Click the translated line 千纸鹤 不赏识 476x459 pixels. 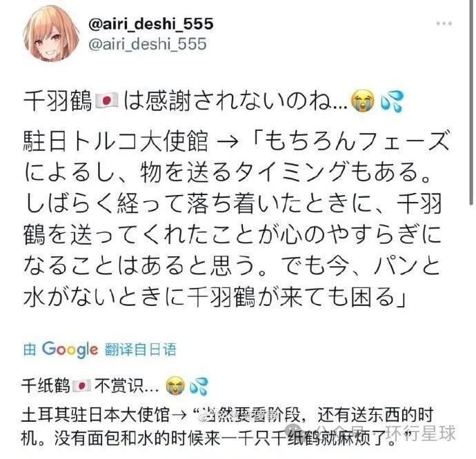pyautogui.click(x=115, y=386)
